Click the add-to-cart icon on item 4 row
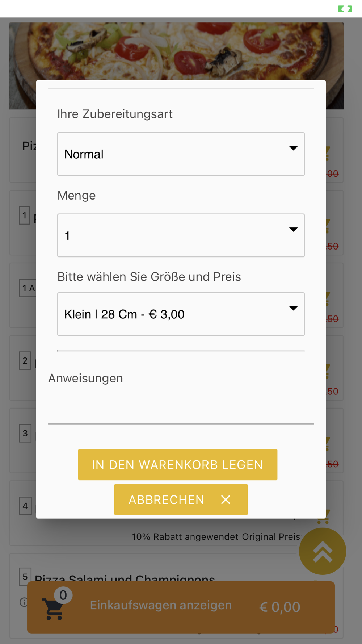 pos(323,517)
